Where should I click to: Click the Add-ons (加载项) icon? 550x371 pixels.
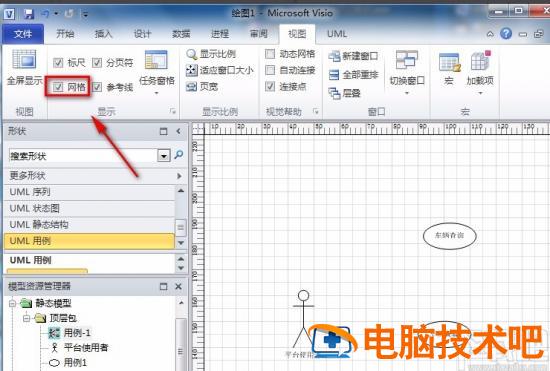pyautogui.click(x=480, y=61)
